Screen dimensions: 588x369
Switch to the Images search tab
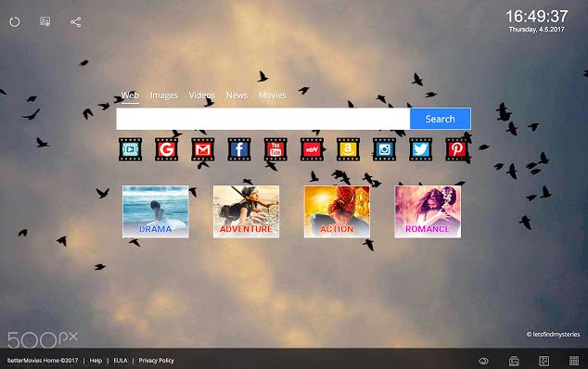point(164,95)
